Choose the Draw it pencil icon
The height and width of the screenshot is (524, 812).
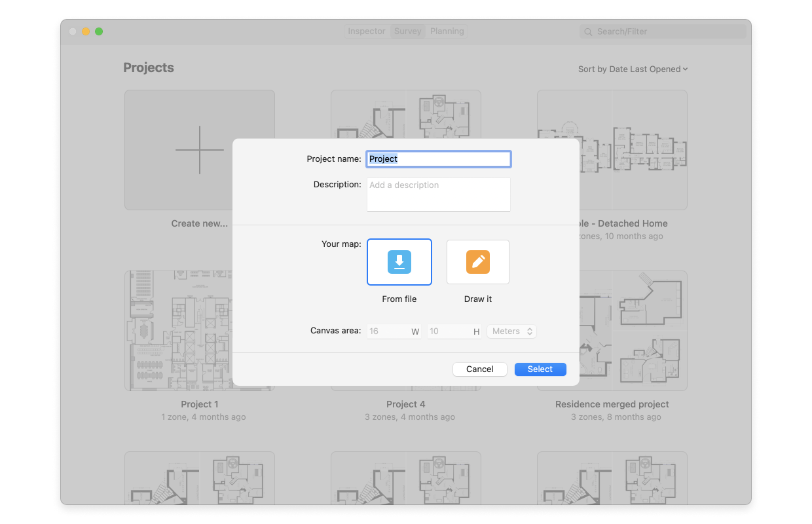478,262
